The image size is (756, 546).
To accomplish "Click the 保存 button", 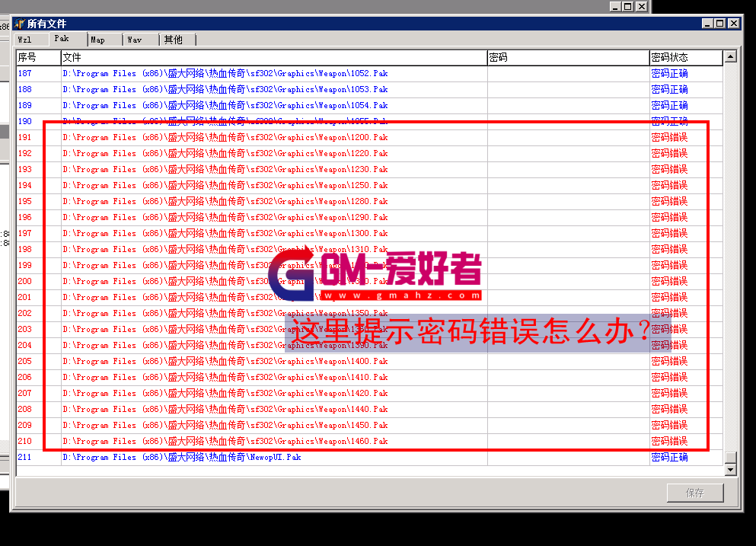I will click(695, 493).
